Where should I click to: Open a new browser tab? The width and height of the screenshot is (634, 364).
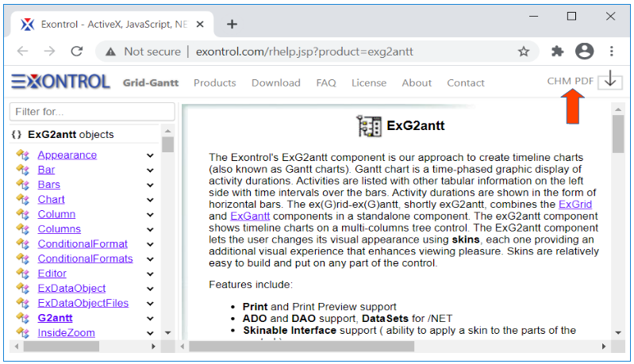[x=232, y=24]
